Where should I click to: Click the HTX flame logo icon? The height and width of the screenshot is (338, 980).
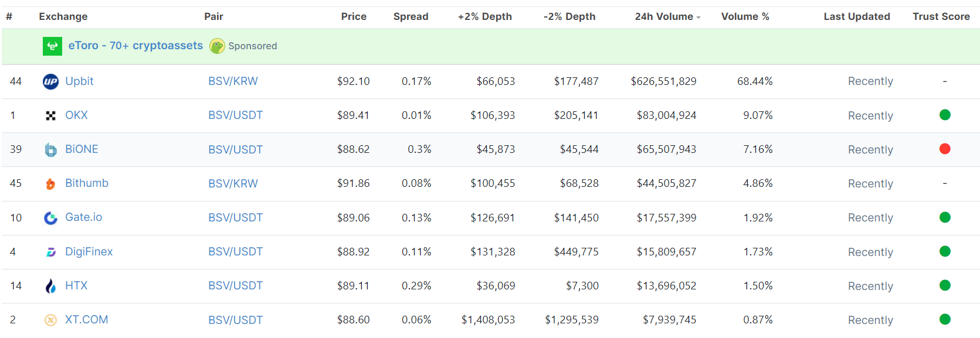[51, 286]
